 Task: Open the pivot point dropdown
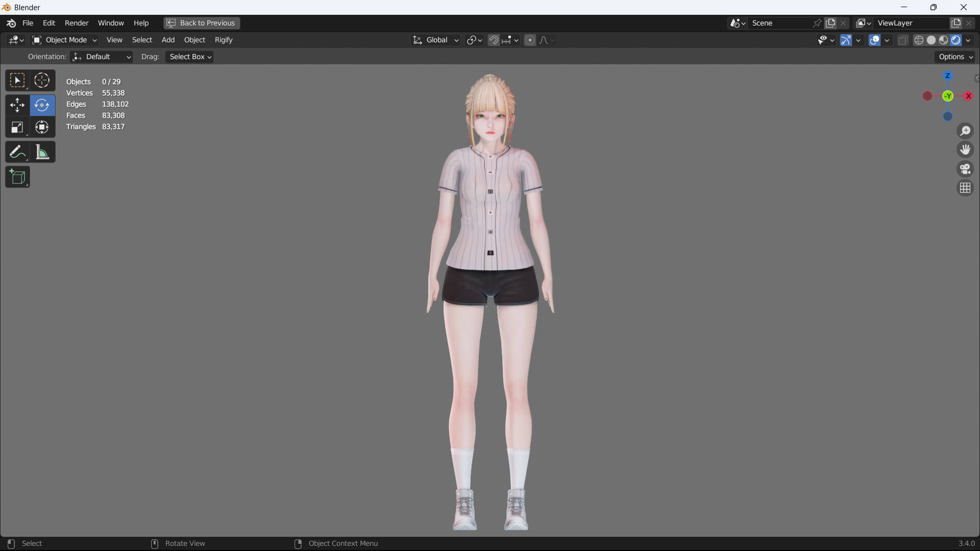[474, 40]
